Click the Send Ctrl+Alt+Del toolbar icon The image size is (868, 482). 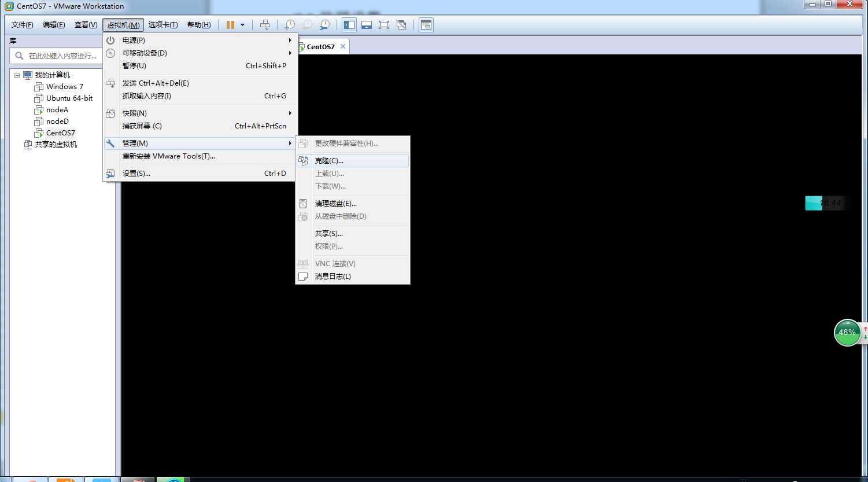pyautogui.click(x=265, y=25)
